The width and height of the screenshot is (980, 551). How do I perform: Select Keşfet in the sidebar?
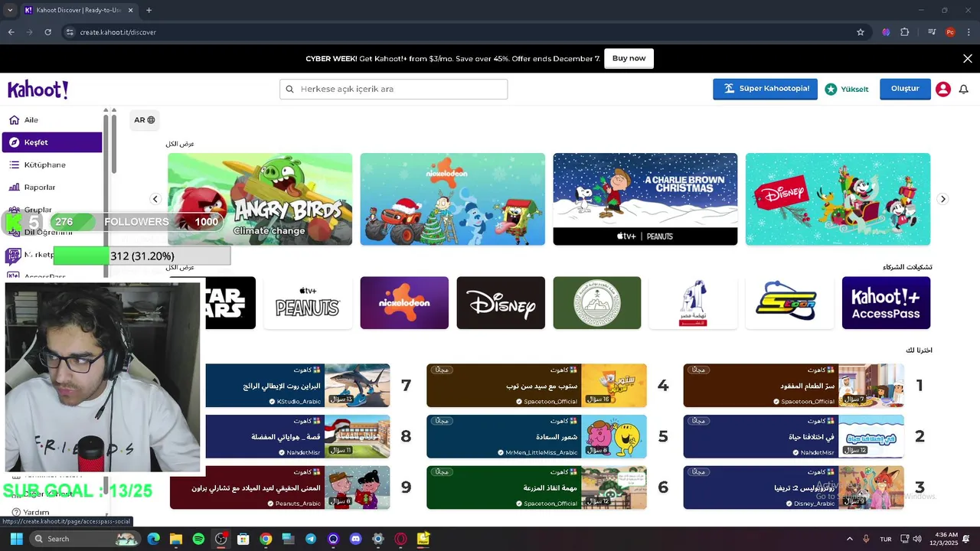[x=52, y=142]
